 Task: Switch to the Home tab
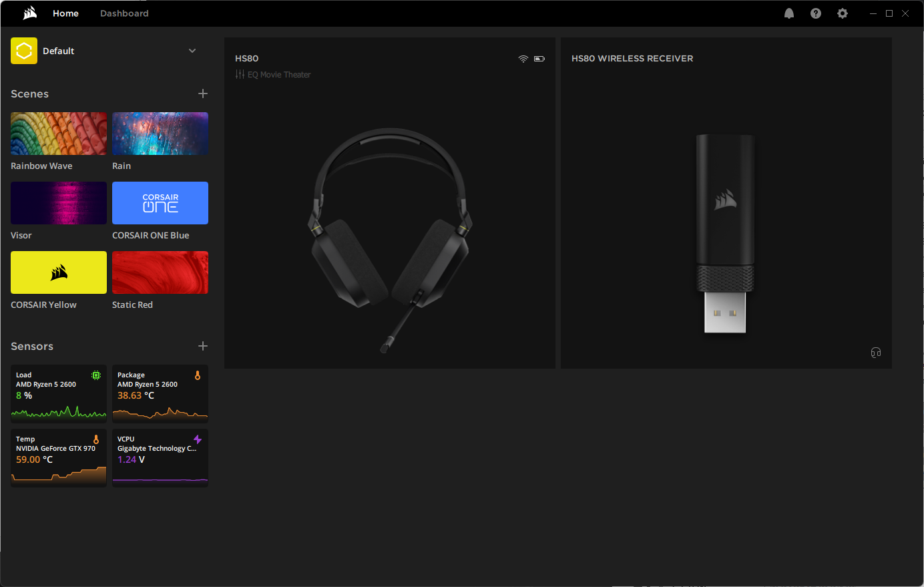(65, 13)
